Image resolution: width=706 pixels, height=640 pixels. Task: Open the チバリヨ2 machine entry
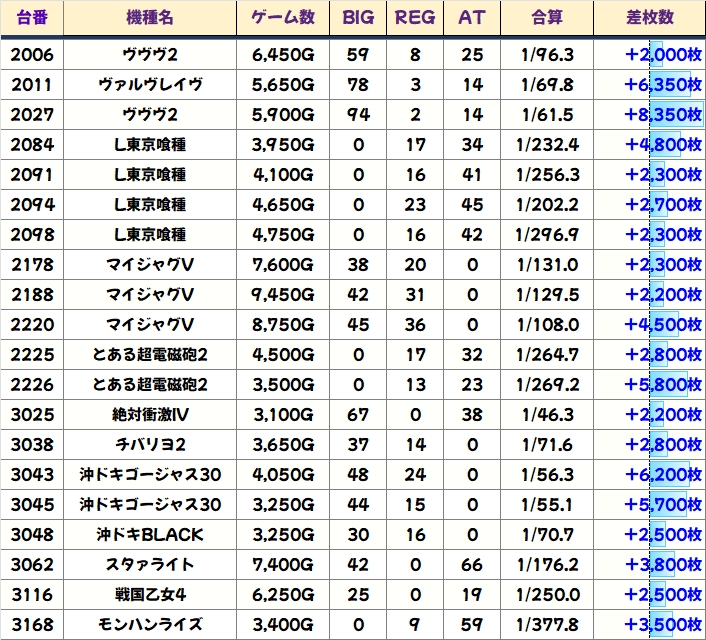click(x=149, y=444)
